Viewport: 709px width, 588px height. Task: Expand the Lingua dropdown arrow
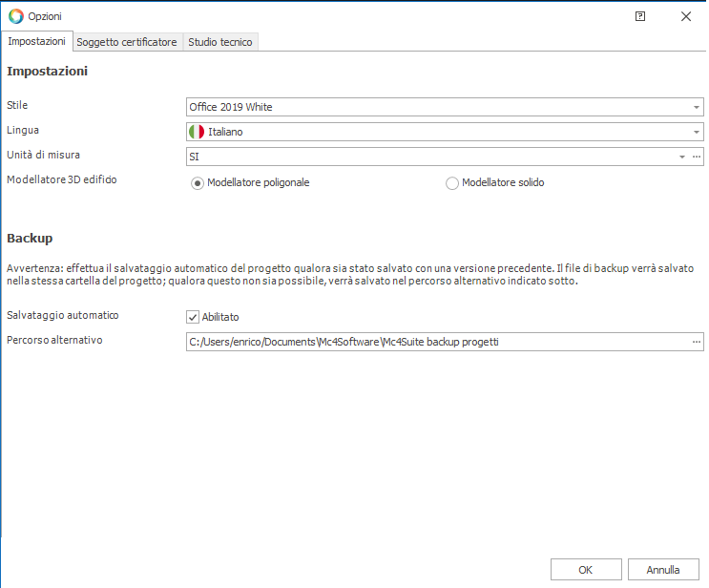[697, 132]
